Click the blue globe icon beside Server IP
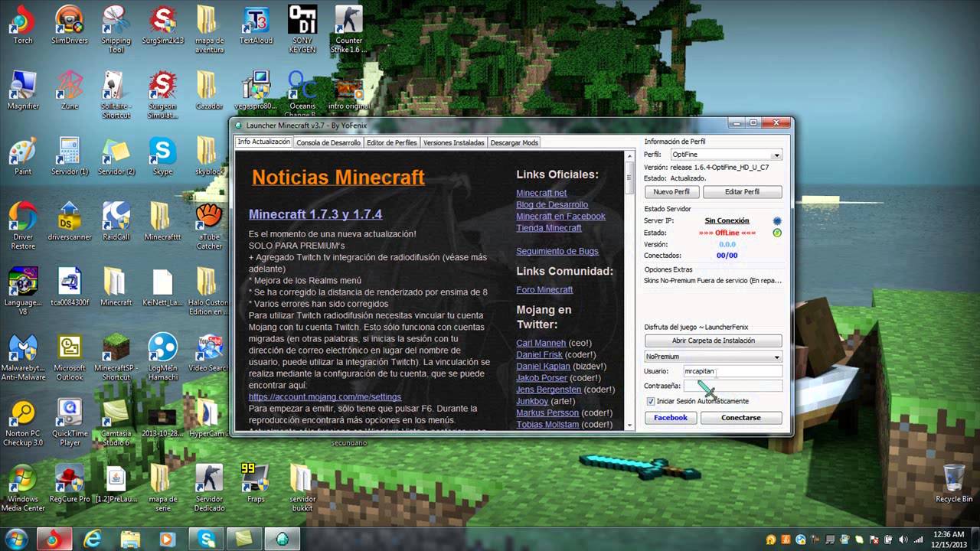The image size is (980, 551). tap(777, 221)
